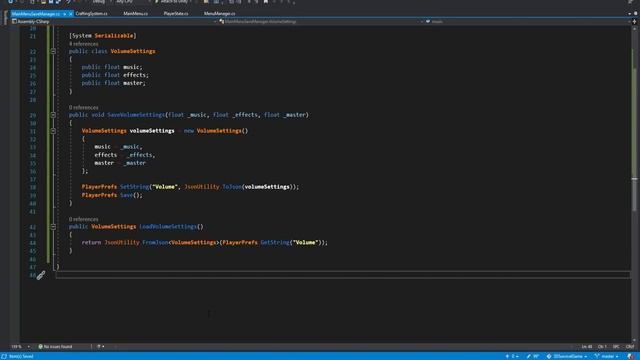Open the MenuManager.cs tab

pyautogui.click(x=220, y=13)
